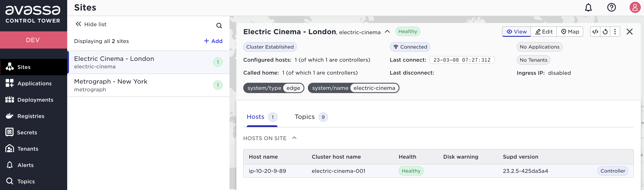Go to Deployments in sidebar
The image size is (644, 190).
(33, 100)
